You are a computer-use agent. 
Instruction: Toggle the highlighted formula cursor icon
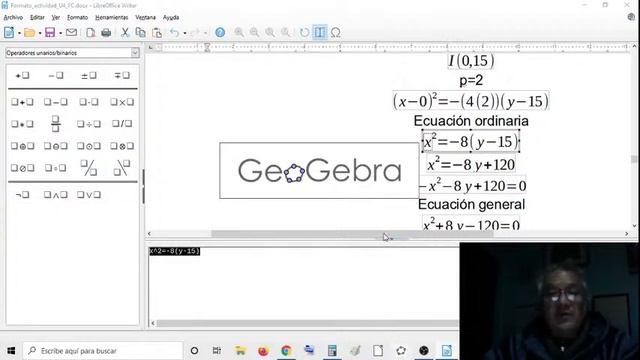pyautogui.click(x=320, y=32)
